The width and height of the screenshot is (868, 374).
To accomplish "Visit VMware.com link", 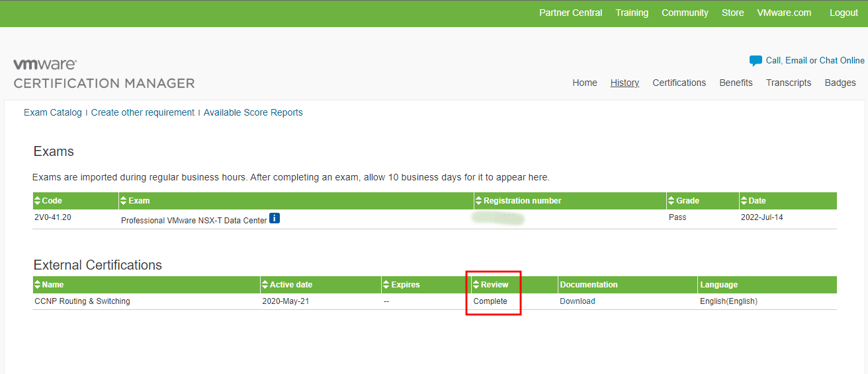I will click(784, 13).
